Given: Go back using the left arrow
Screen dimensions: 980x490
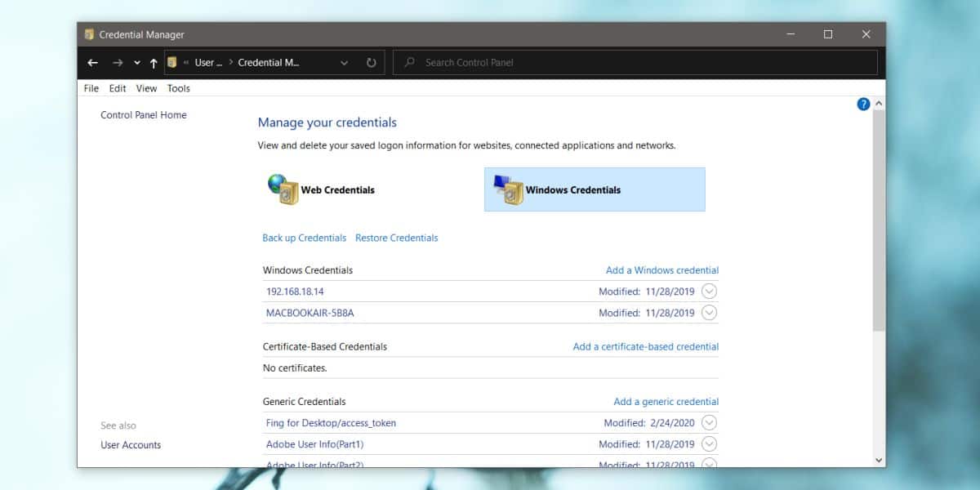Looking at the screenshot, I should pos(92,62).
